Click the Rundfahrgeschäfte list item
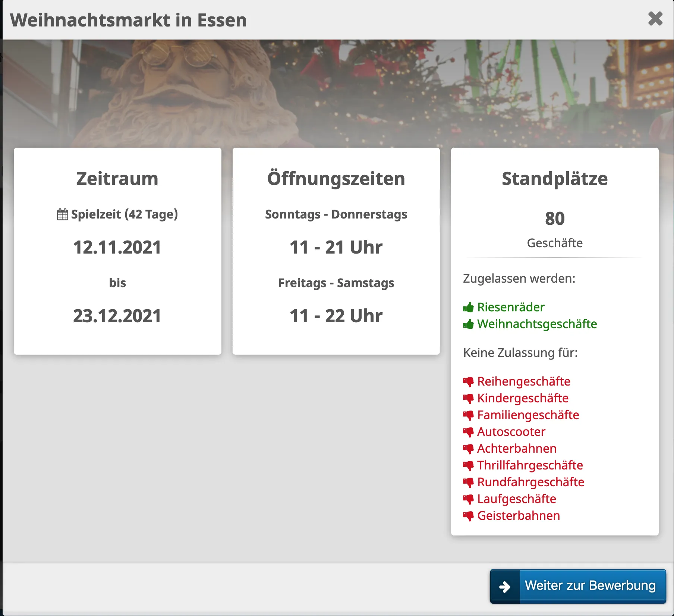Image resolution: width=674 pixels, height=616 pixels. pos(530,482)
